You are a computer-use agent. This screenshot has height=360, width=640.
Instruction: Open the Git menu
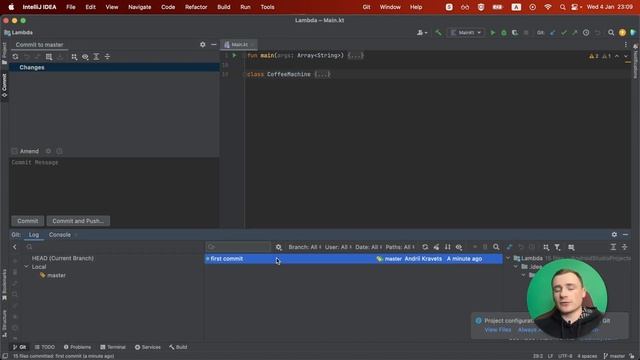point(366,7)
